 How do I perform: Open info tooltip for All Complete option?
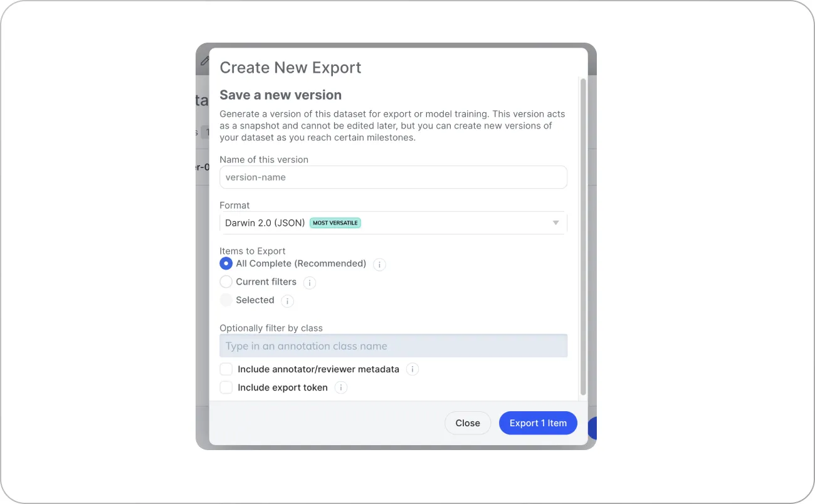coord(379,265)
